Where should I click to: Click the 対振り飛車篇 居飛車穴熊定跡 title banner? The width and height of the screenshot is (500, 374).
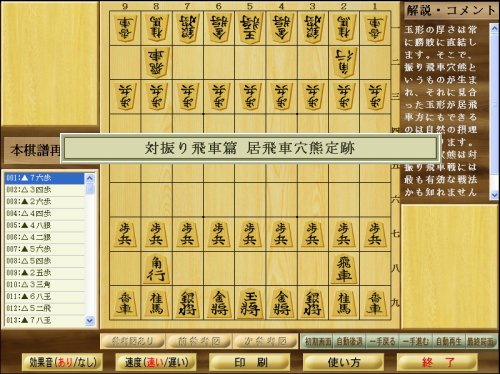(x=250, y=148)
